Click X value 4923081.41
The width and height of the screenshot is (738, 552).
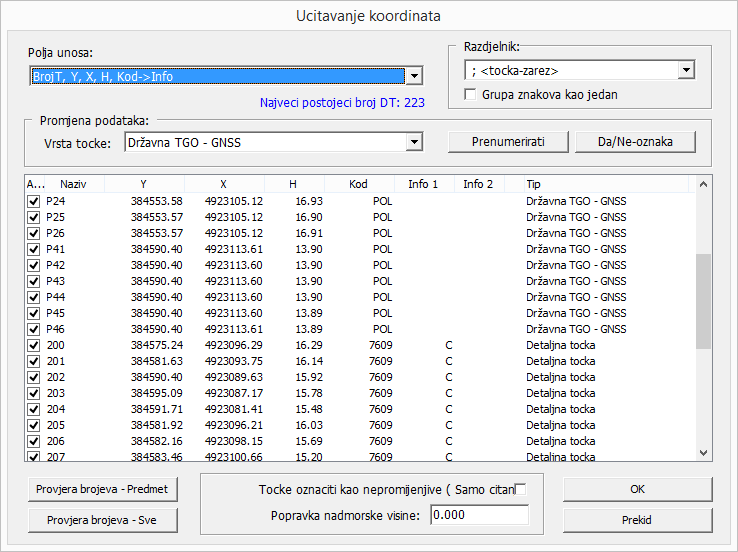click(x=234, y=409)
